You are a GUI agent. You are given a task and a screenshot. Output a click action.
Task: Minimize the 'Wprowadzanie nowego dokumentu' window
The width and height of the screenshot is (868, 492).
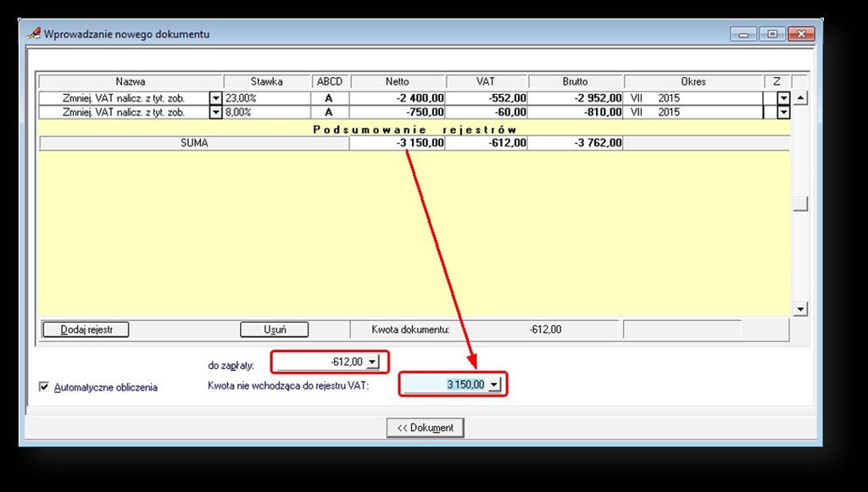pyautogui.click(x=743, y=34)
